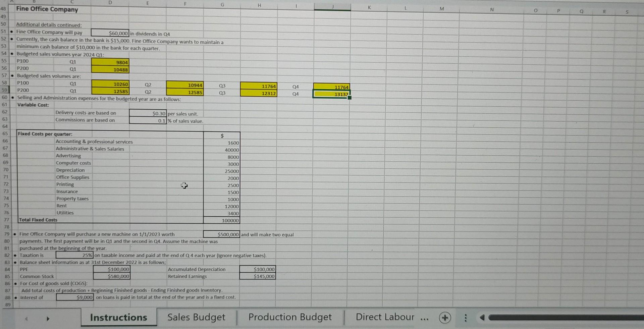Select the yellow cell showing 9804
Screen dimensions: 644x329
[110, 62]
